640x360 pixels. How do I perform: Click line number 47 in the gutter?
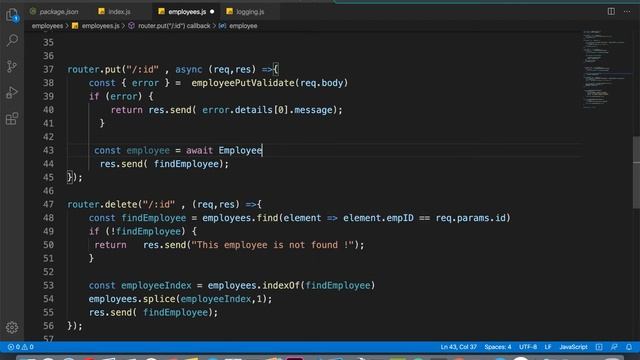(x=48, y=204)
